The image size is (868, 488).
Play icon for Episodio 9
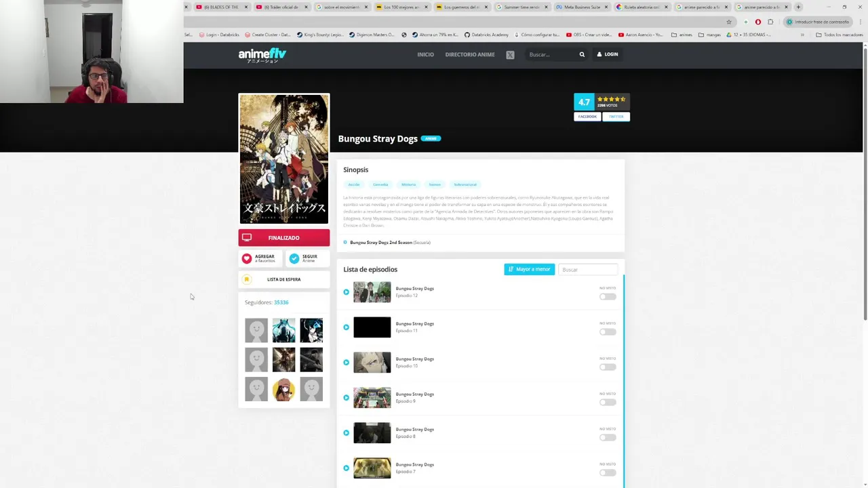click(346, 398)
